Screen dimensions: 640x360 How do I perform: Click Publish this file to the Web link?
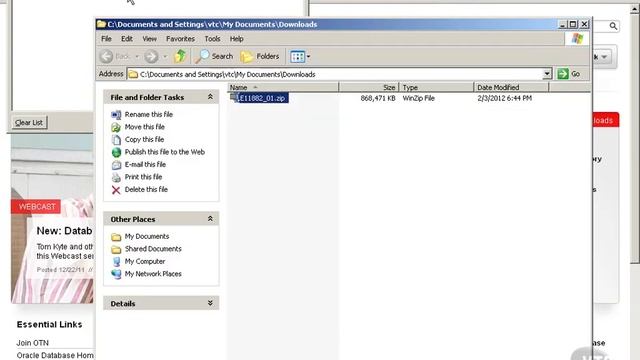(x=164, y=152)
